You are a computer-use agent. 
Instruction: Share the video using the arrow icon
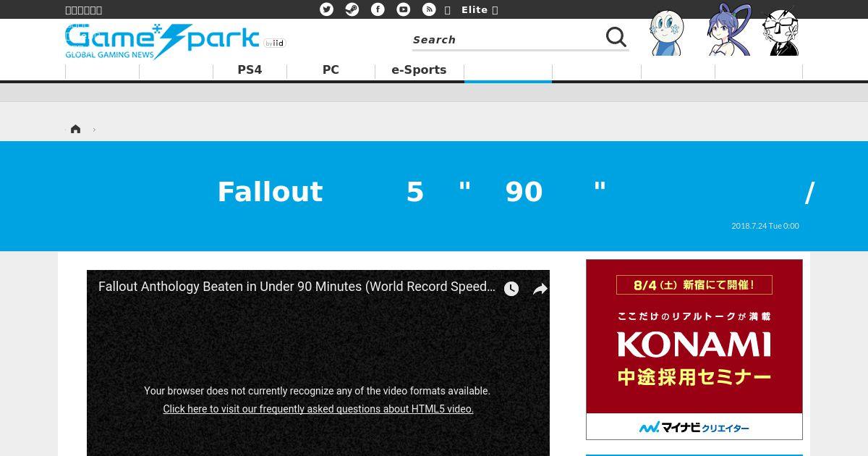540,289
